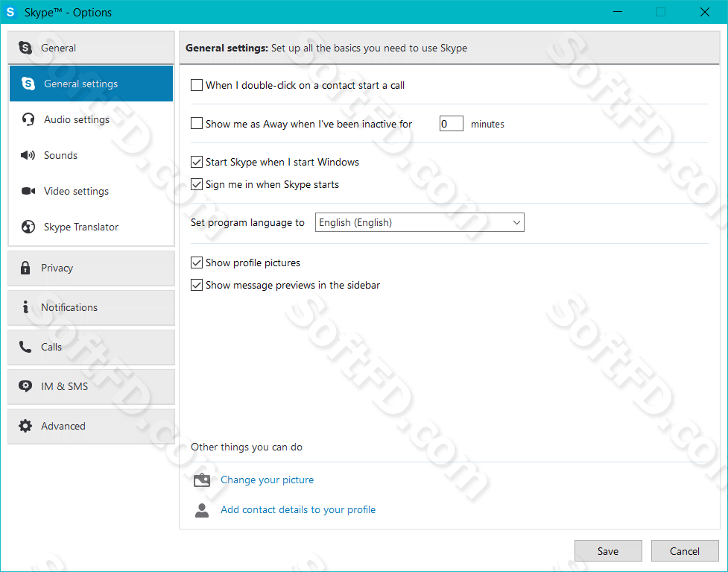
Task: Open the program language dropdown
Action: (x=420, y=222)
